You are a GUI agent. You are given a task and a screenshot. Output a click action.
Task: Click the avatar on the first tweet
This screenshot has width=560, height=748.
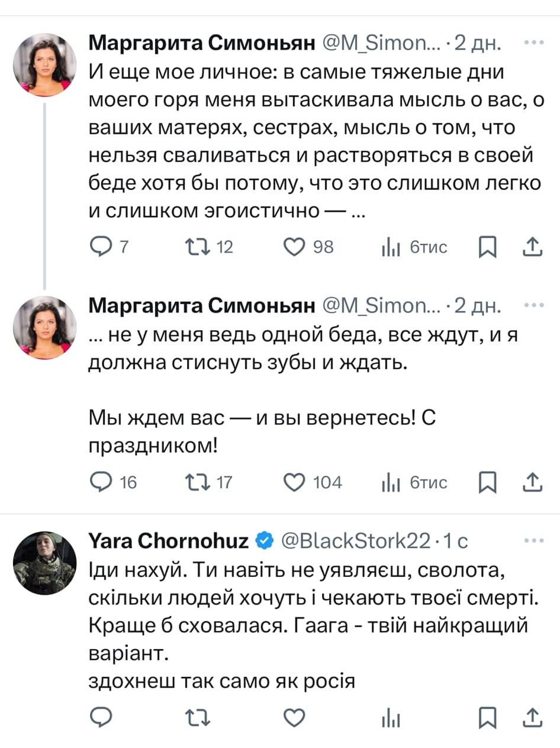point(45,65)
